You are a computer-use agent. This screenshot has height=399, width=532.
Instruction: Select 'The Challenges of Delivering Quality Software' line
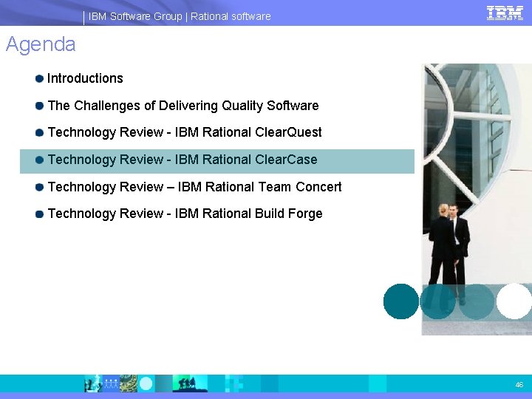183,106
